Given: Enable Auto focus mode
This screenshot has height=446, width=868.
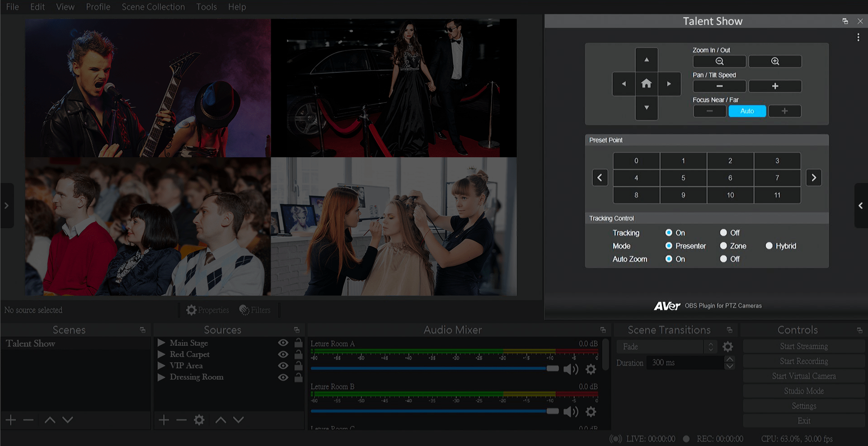Looking at the screenshot, I should (747, 111).
